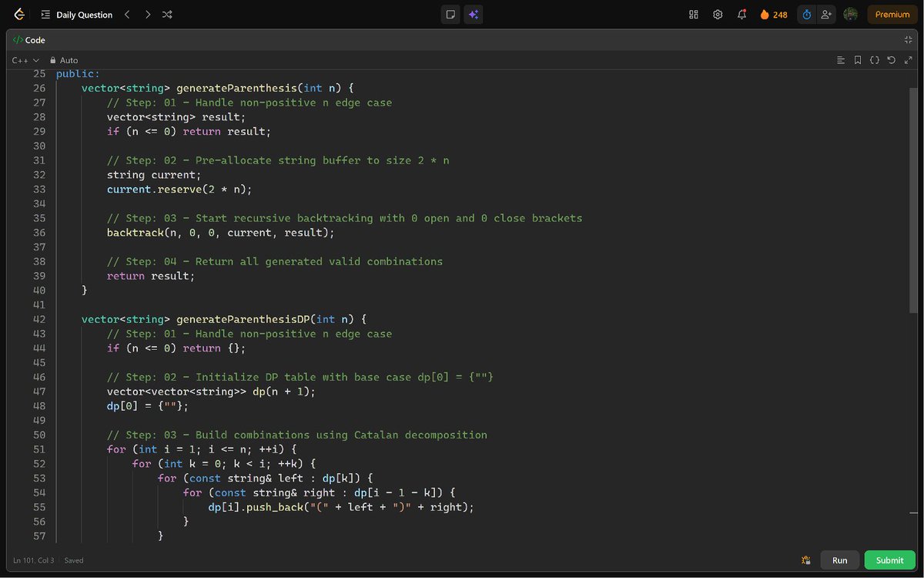924x578 pixels.
Task: Open the C++ language dropdown
Action: click(x=25, y=60)
